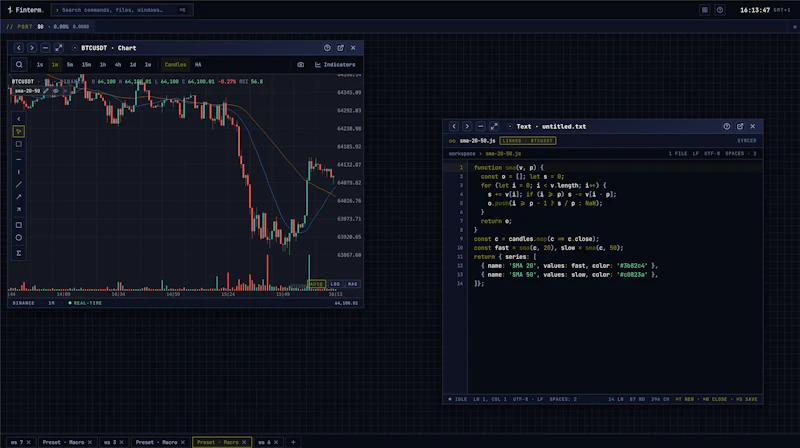Screen dimensions: 800x448
Task: Expand the BTCUSDT Chart panel to fullscreen
Action: 59,48
